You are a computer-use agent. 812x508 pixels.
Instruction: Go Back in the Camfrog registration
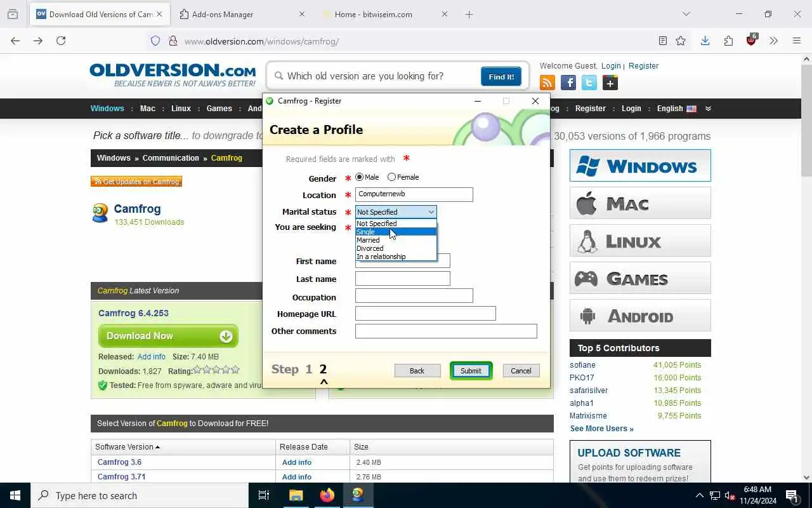click(417, 371)
